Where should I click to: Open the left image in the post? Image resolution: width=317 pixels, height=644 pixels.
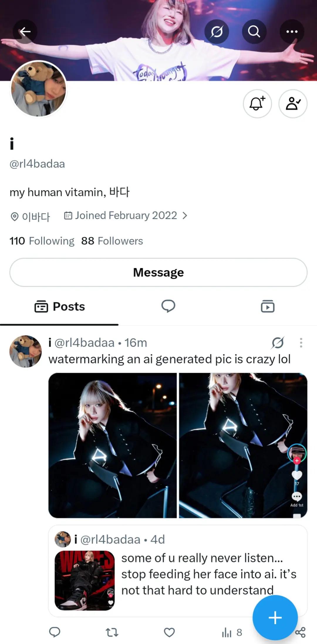113,445
